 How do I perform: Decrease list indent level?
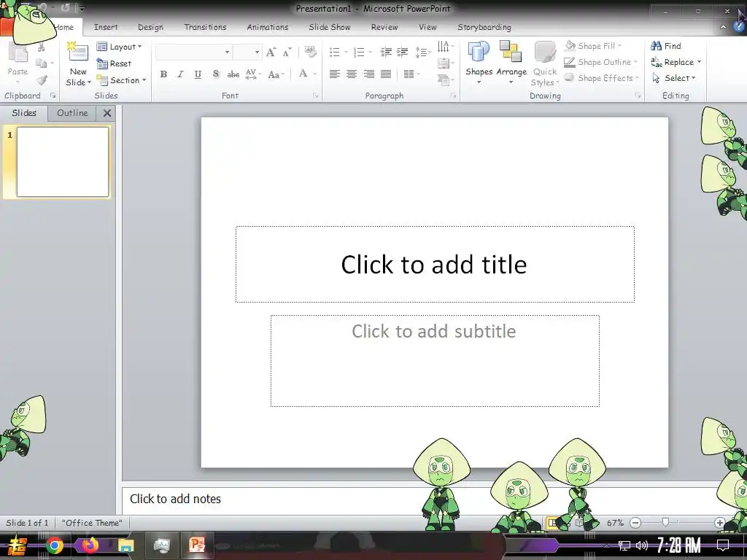pos(386,52)
